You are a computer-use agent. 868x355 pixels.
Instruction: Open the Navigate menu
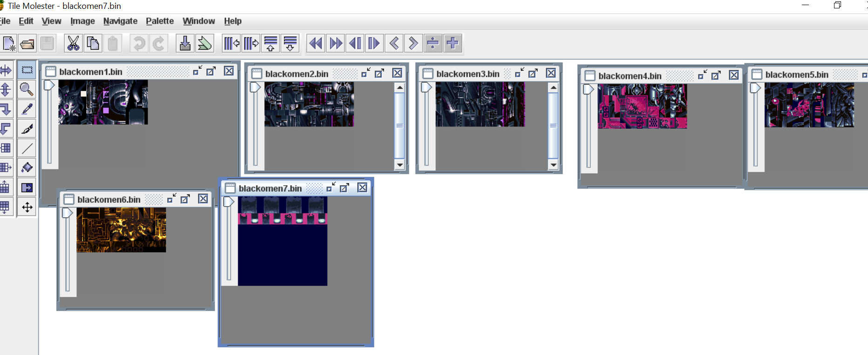[x=120, y=21]
